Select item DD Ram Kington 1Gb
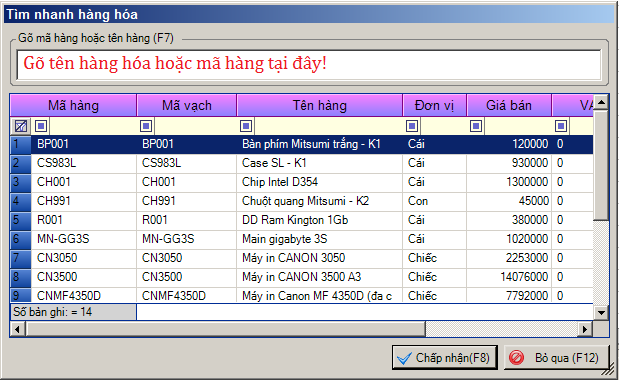The width and height of the screenshot is (619, 380). pyautogui.click(x=320, y=220)
